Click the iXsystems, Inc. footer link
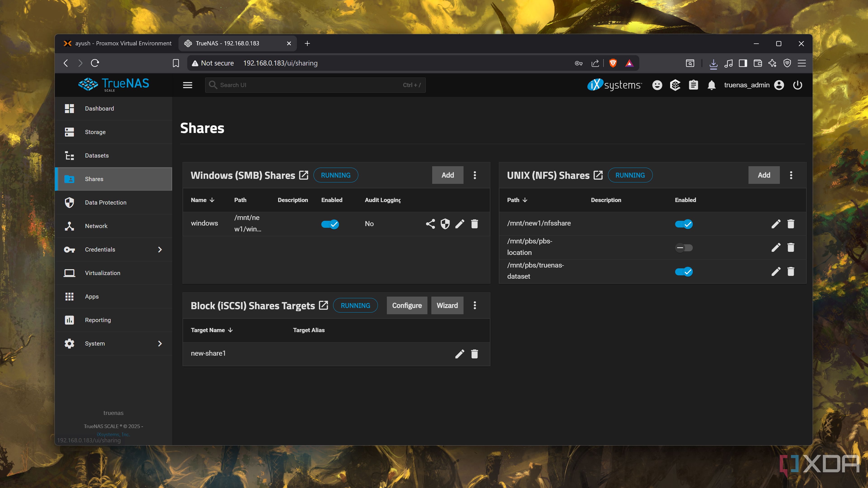Screen dimensions: 868x488 pos(113,434)
